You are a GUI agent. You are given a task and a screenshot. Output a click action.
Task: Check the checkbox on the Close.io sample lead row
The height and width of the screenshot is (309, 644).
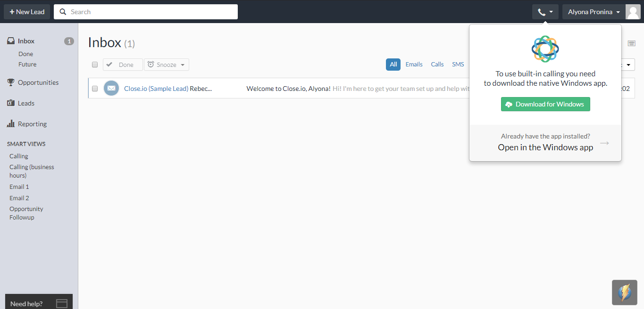pos(94,88)
